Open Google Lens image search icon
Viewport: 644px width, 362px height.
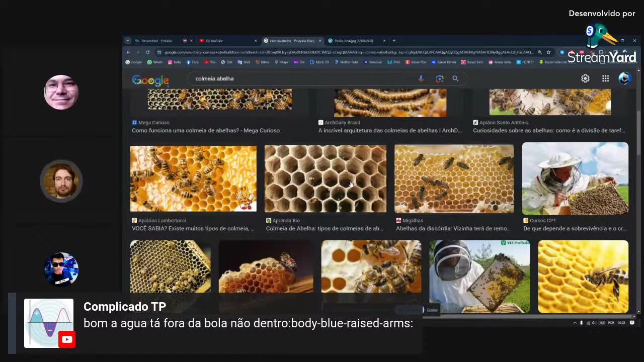point(439,78)
